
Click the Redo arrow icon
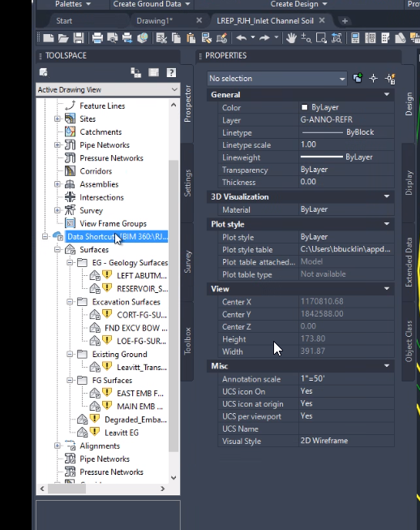tap(264, 38)
